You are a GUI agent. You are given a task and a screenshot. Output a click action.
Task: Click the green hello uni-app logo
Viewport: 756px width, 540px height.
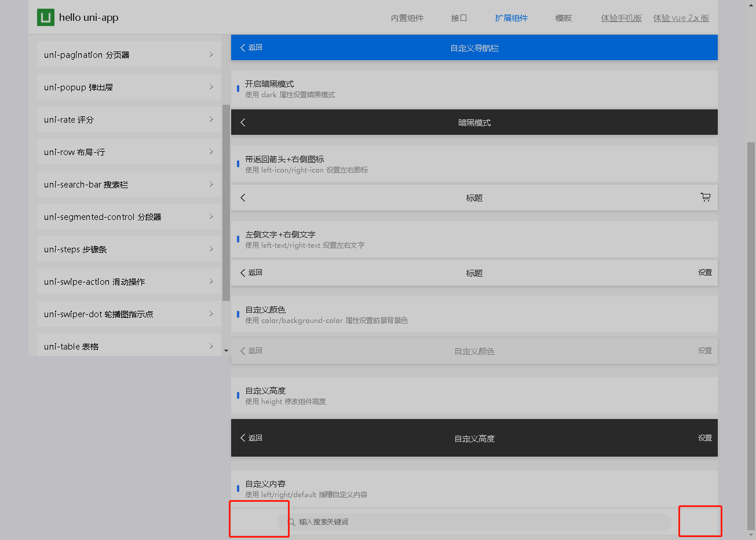click(45, 17)
